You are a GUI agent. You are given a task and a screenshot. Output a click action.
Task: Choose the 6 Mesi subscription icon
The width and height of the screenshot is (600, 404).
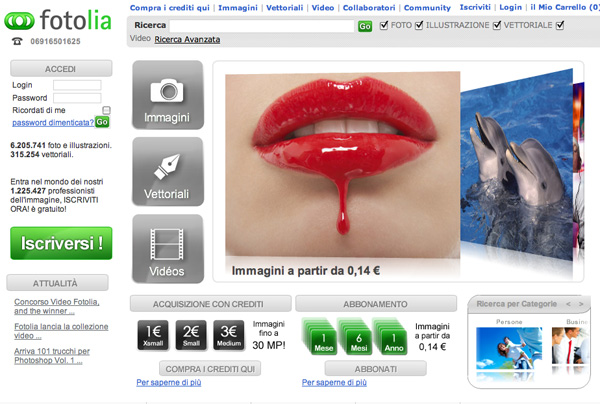tap(356, 337)
